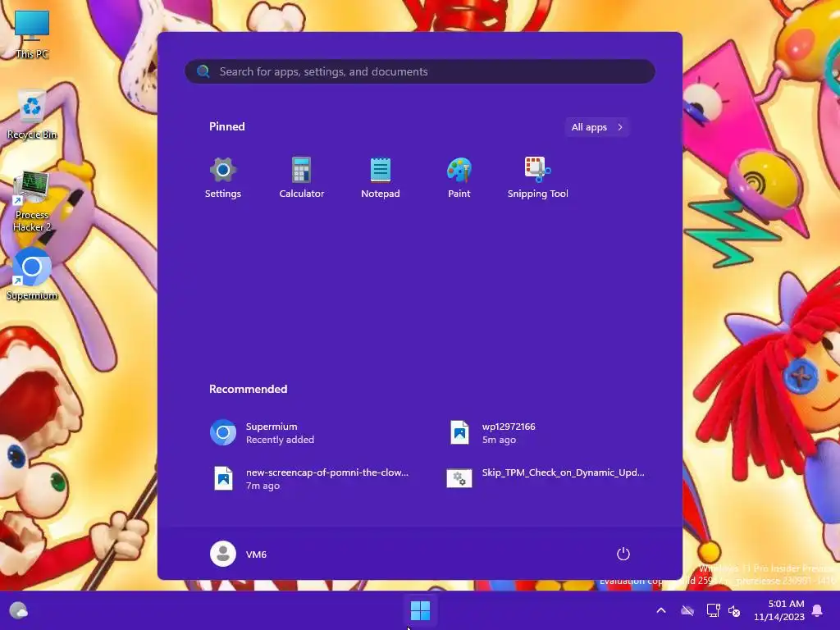The height and width of the screenshot is (630, 840).
Task: Click the Recommended section heading
Action: [248, 389]
